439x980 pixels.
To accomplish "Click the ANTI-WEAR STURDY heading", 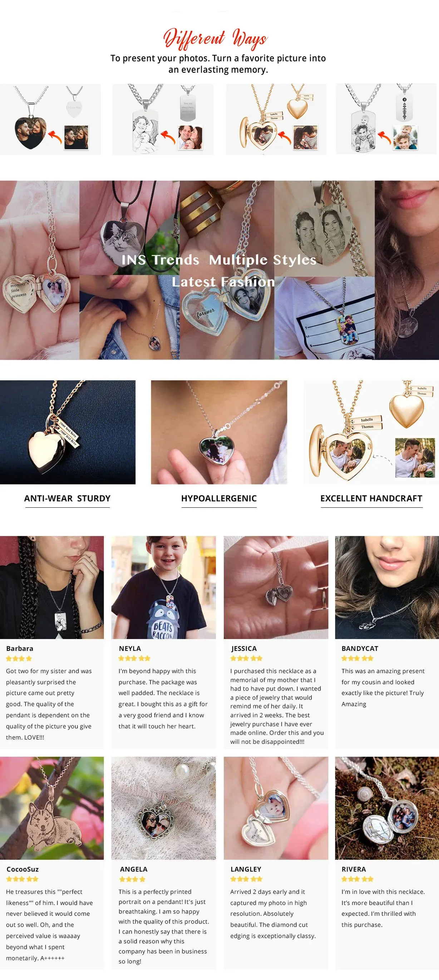I will coord(67,498).
